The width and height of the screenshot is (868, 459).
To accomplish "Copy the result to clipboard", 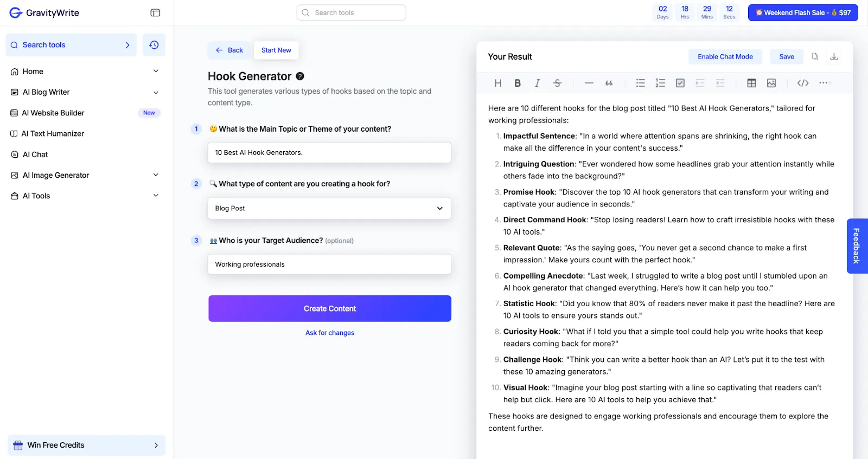I will click(815, 56).
